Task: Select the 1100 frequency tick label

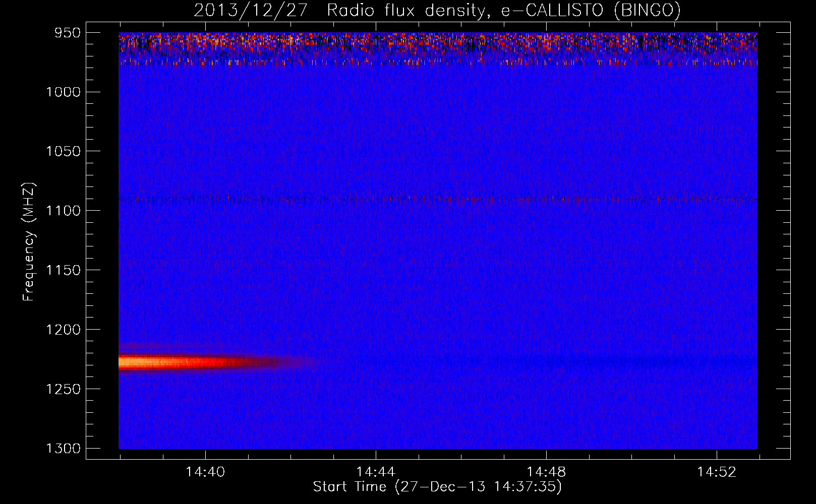Action: point(63,211)
